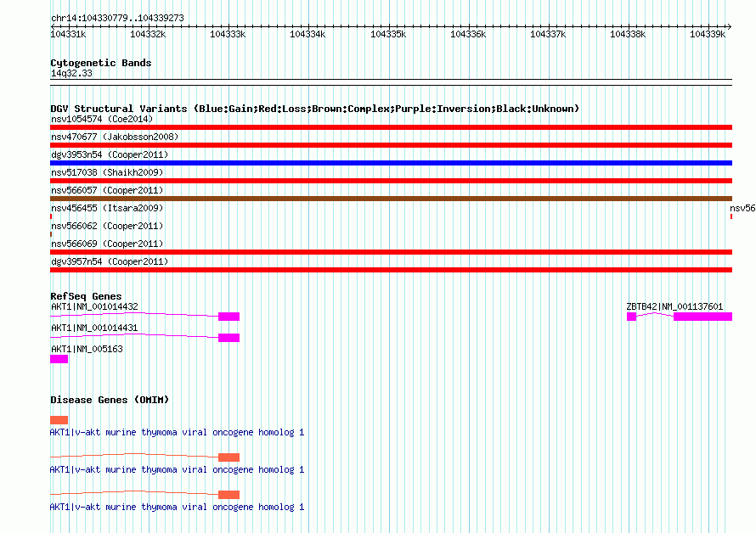Click the DGV Structural Variants track title

click(x=314, y=109)
